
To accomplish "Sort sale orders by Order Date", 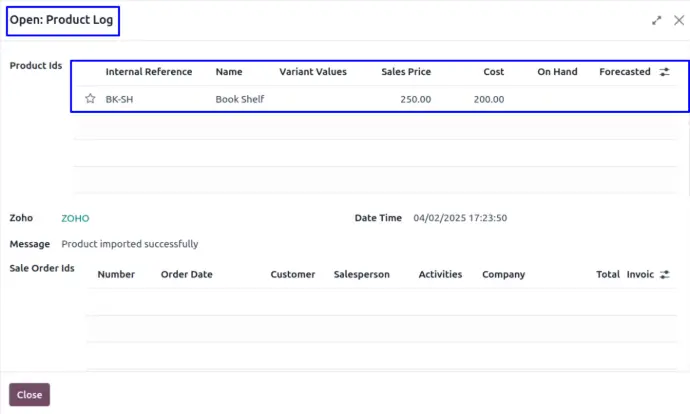I will (186, 274).
